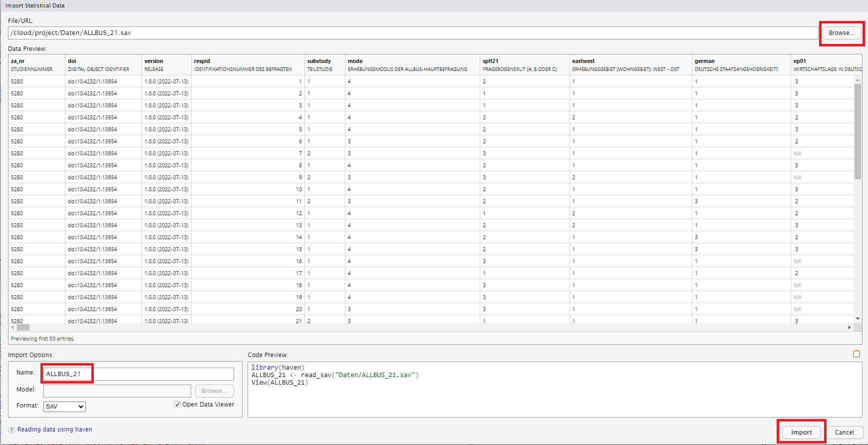Browse for a file to import
This screenshot has height=445, width=868.
pos(842,33)
